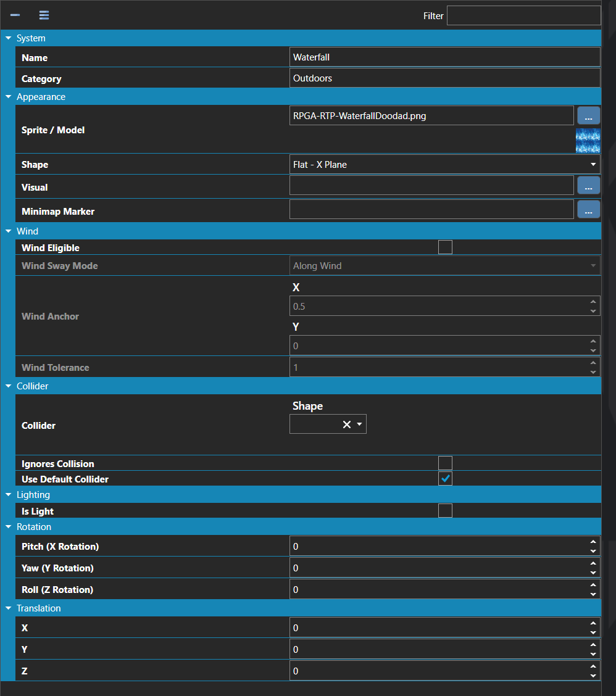Viewport: 616px width, 696px height.
Task: Enable the Wind Eligible checkbox
Action: (x=445, y=247)
